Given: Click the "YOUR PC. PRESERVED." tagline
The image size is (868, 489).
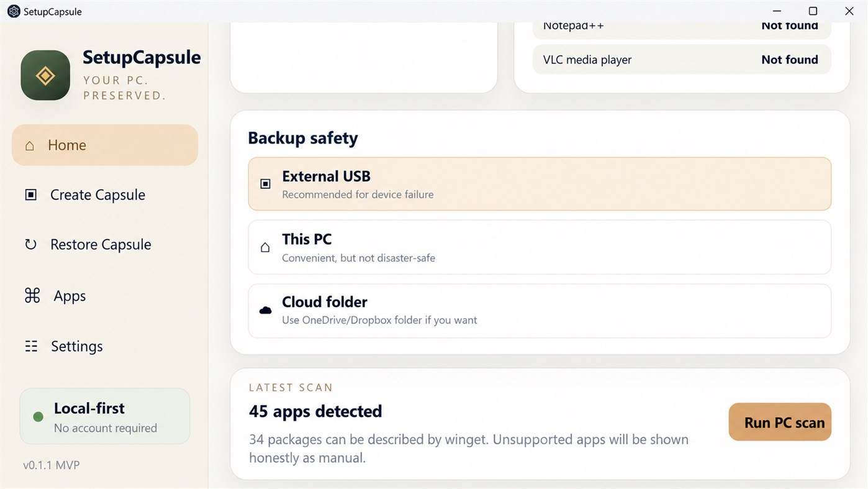Looking at the screenshot, I should pos(125,88).
